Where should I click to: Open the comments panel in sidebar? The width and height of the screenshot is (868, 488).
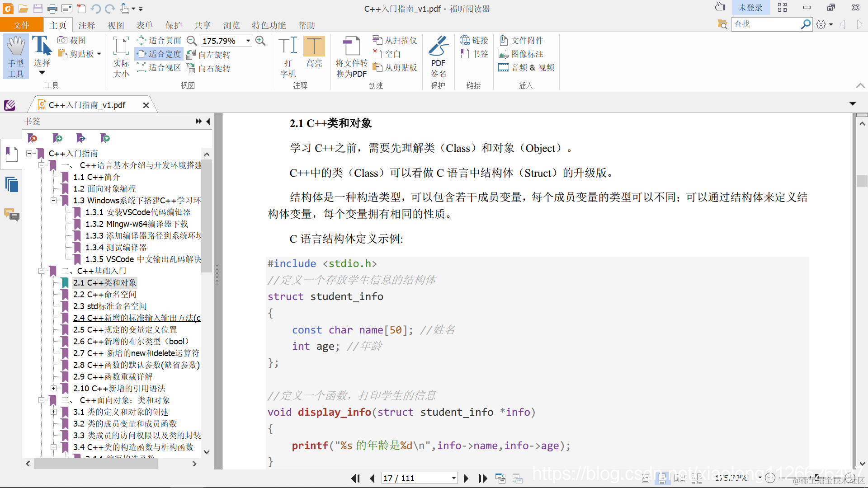pos(11,214)
